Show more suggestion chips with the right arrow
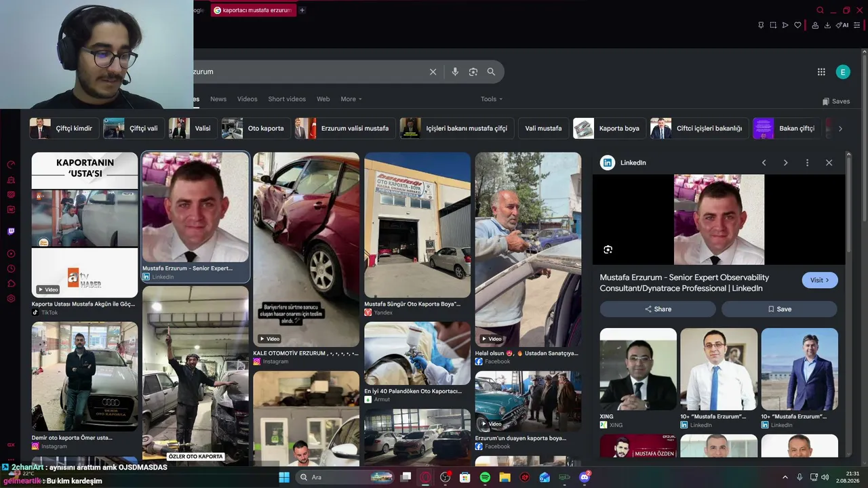 (840, 128)
